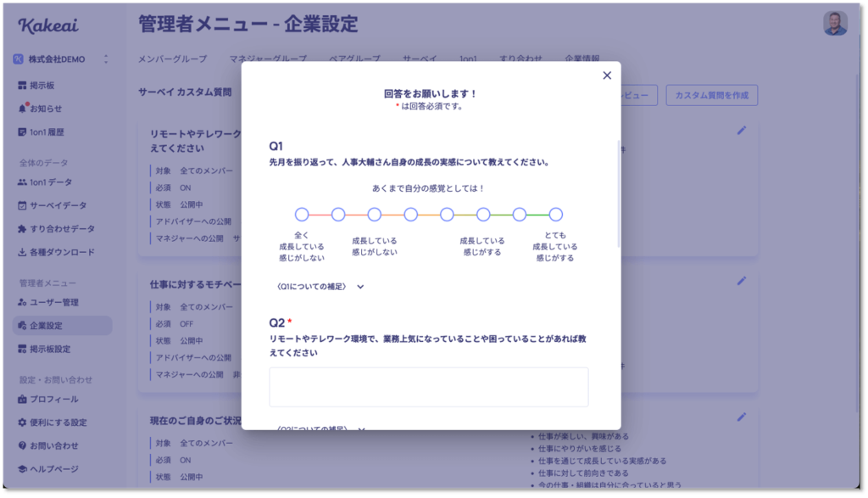The image size is (868, 498).
Task: Select the fifth Q1 rating circle
Action: pyautogui.click(x=447, y=215)
